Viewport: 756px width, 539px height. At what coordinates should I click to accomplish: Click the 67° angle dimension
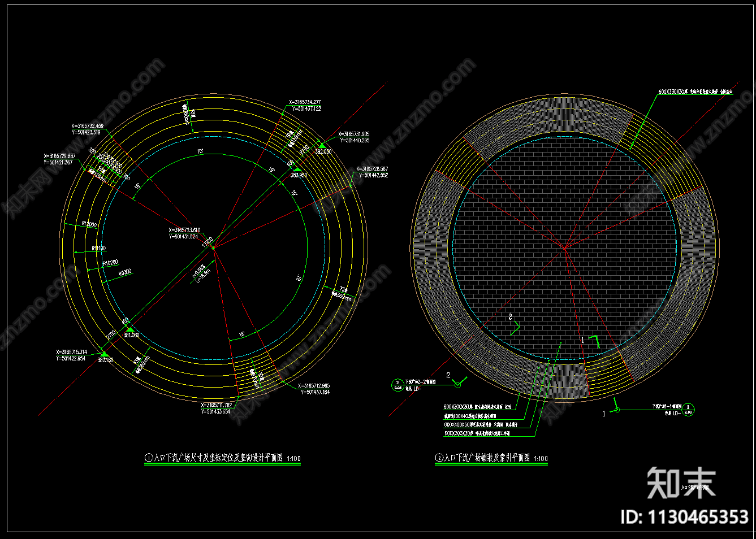[x=300, y=277]
